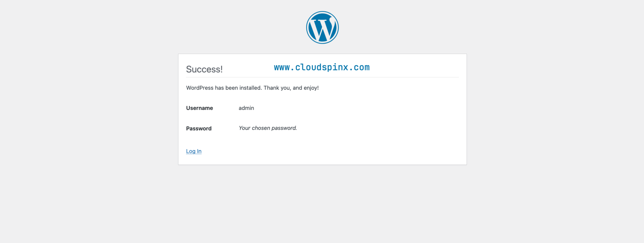This screenshot has width=644, height=243.
Task: Click the underlined Log In hyperlink text
Action: 193,151
